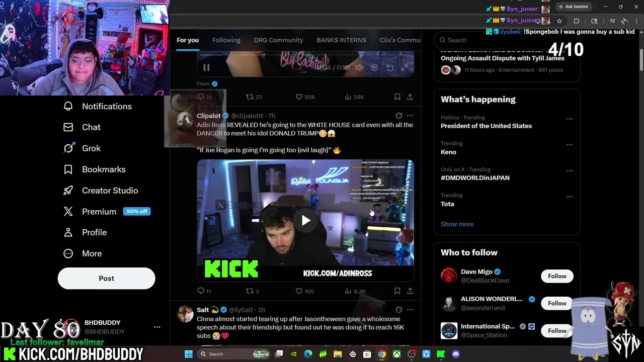Focus the X Search field
The image size is (644, 362).
coord(507,40)
